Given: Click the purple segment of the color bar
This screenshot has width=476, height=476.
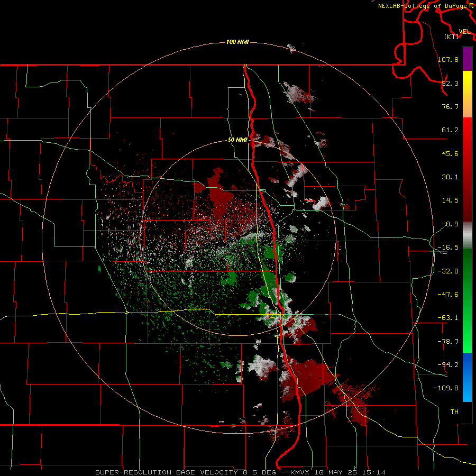Looking at the screenshot, I should (x=467, y=59).
